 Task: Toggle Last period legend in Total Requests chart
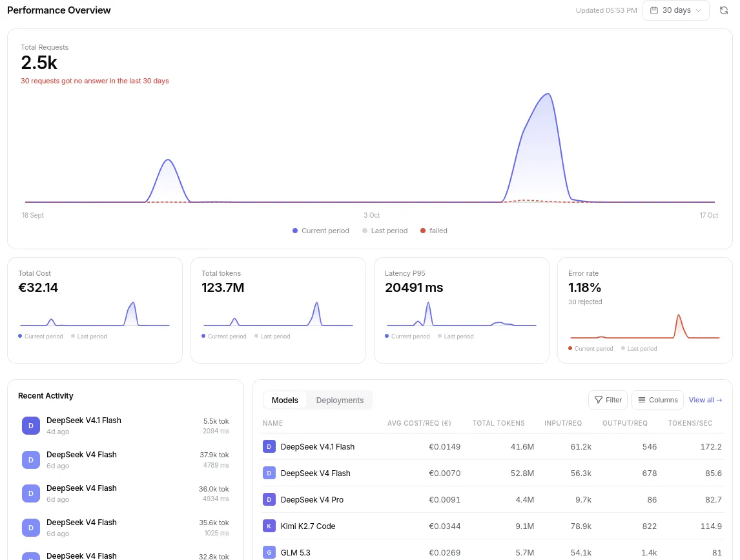coord(385,231)
